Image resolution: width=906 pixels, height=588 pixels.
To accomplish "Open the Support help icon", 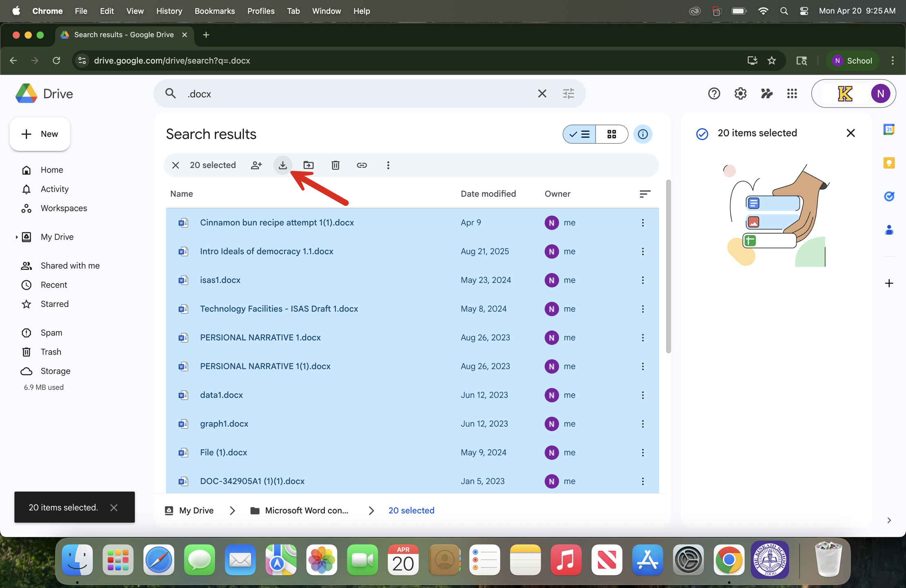I will tap(714, 94).
